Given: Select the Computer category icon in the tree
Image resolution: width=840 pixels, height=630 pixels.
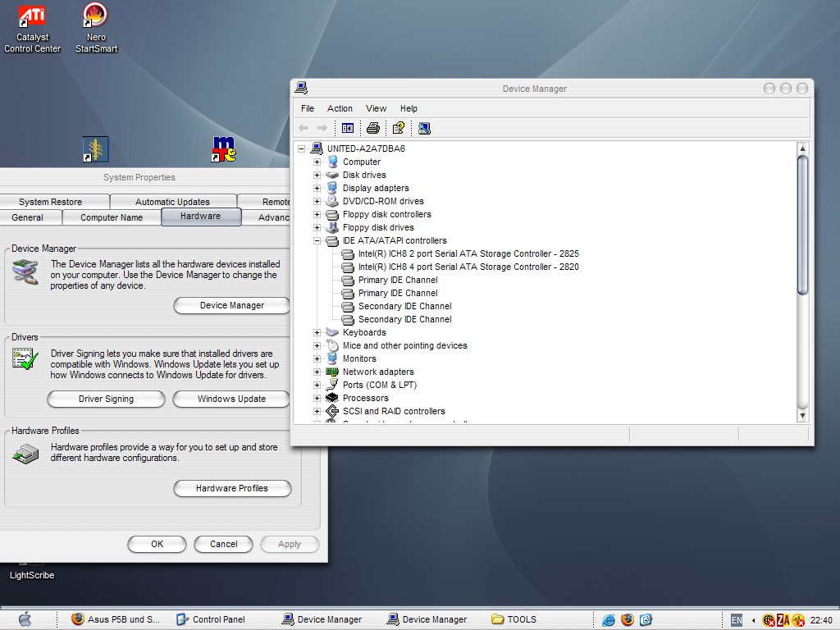Looking at the screenshot, I should point(333,162).
